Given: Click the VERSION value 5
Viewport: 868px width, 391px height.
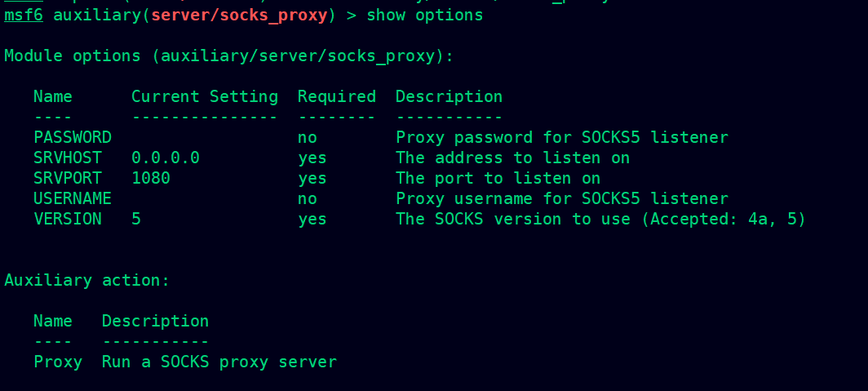Looking at the screenshot, I should pyautogui.click(x=136, y=220).
